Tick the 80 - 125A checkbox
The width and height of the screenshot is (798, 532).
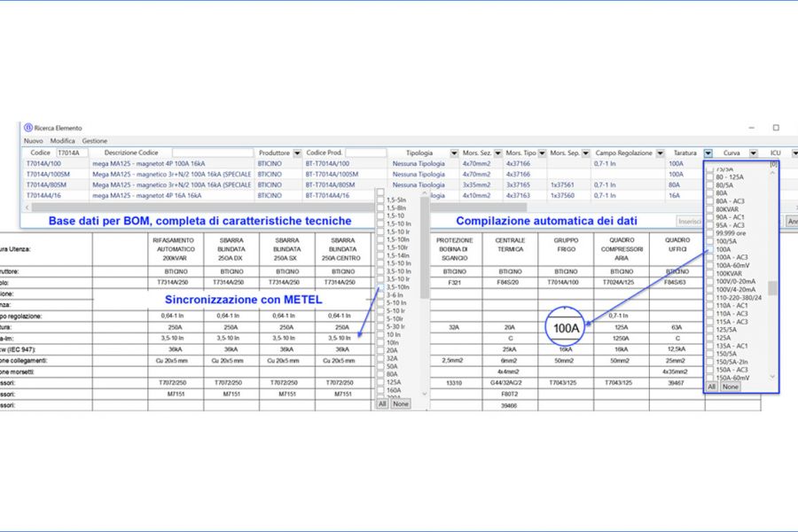tap(710, 177)
